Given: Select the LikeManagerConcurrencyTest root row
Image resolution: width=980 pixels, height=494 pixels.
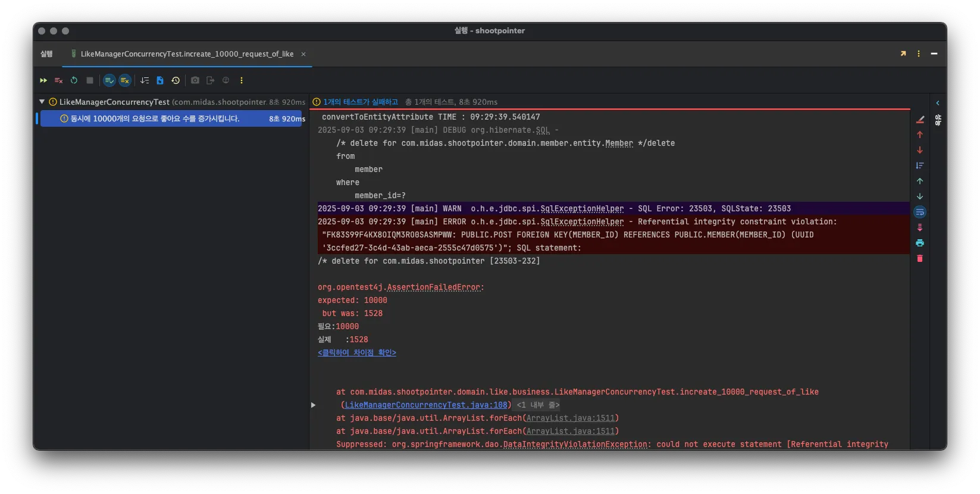Looking at the screenshot, I should point(173,102).
